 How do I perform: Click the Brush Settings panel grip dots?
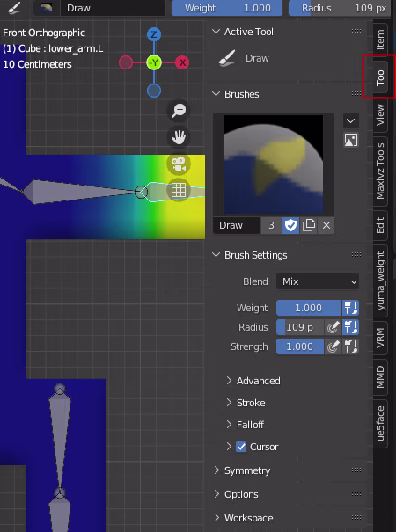click(x=356, y=254)
